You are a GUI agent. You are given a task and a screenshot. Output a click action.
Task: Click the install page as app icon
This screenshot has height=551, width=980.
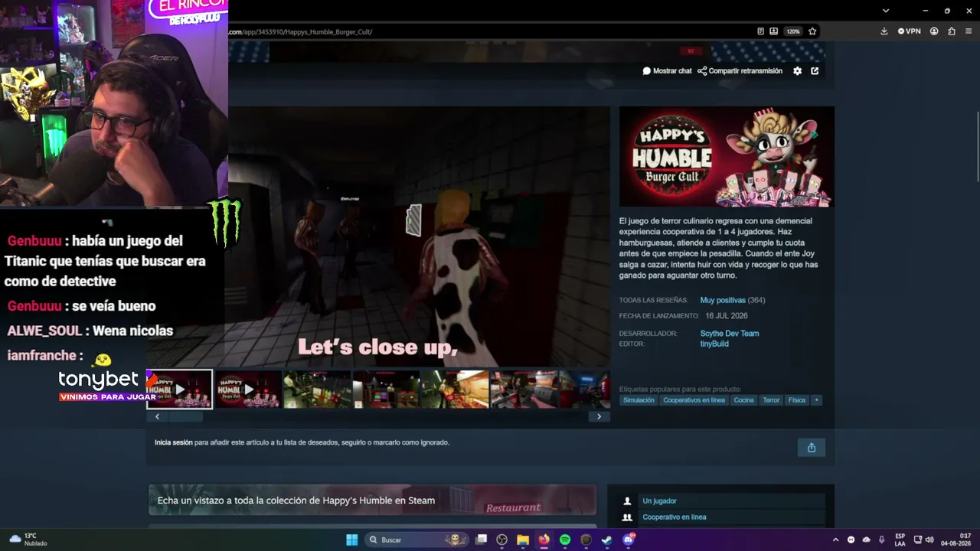click(774, 31)
